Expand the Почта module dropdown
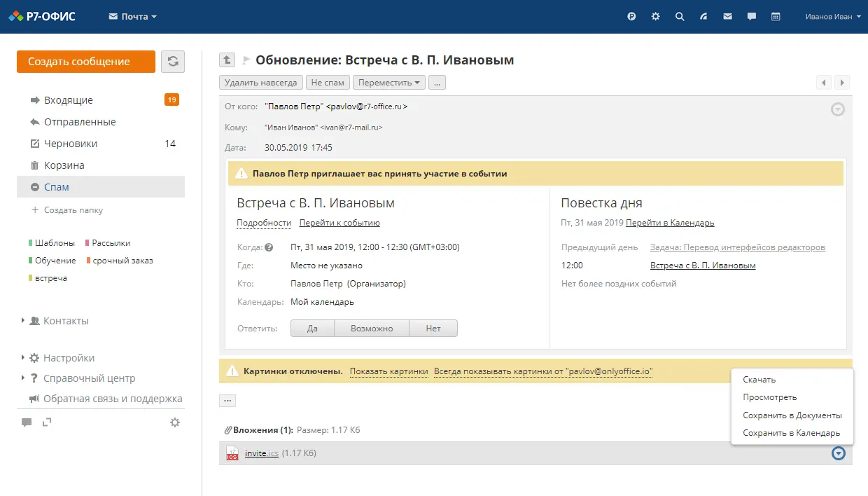The width and height of the screenshot is (868, 496). (133, 17)
